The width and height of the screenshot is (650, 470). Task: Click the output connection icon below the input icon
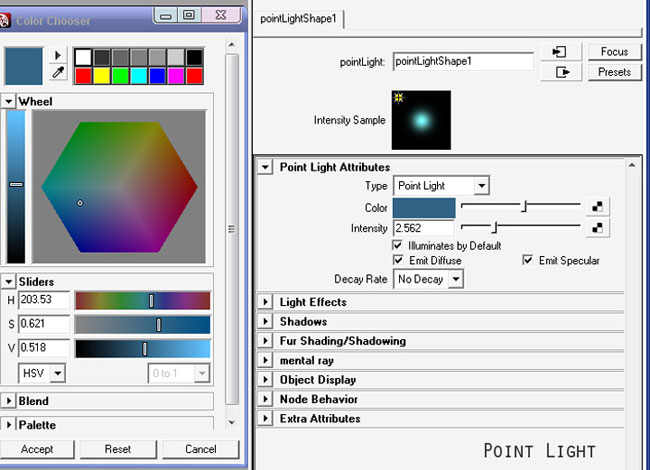click(x=562, y=72)
